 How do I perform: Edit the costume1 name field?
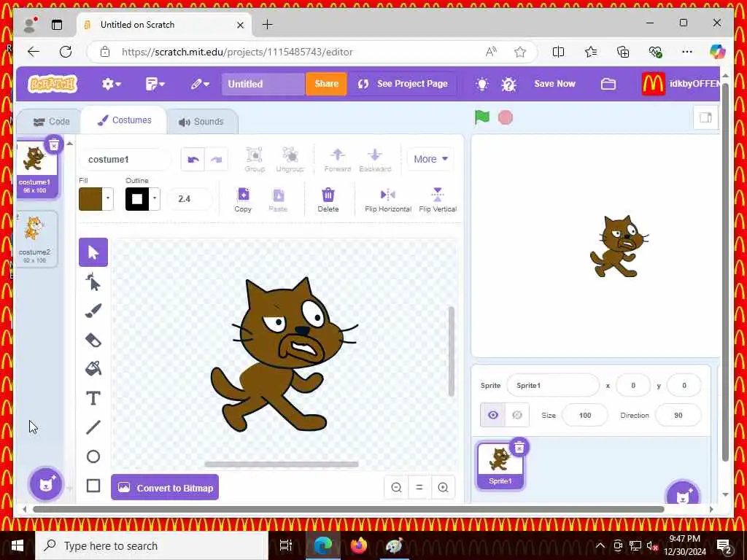click(125, 160)
